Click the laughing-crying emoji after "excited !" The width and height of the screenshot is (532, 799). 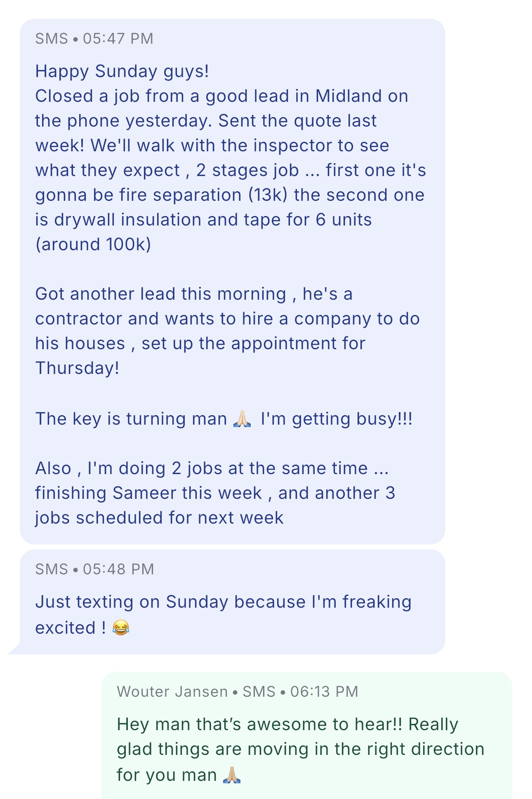(x=121, y=627)
